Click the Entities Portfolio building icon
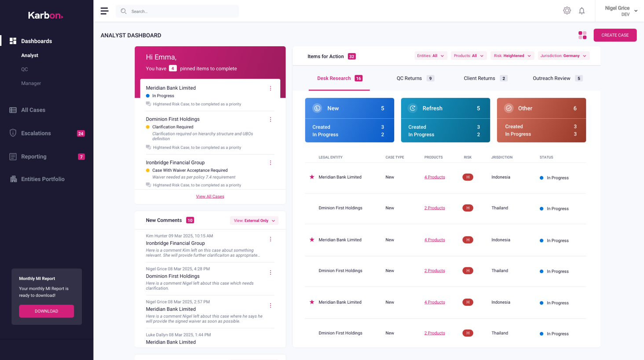 tap(13, 179)
